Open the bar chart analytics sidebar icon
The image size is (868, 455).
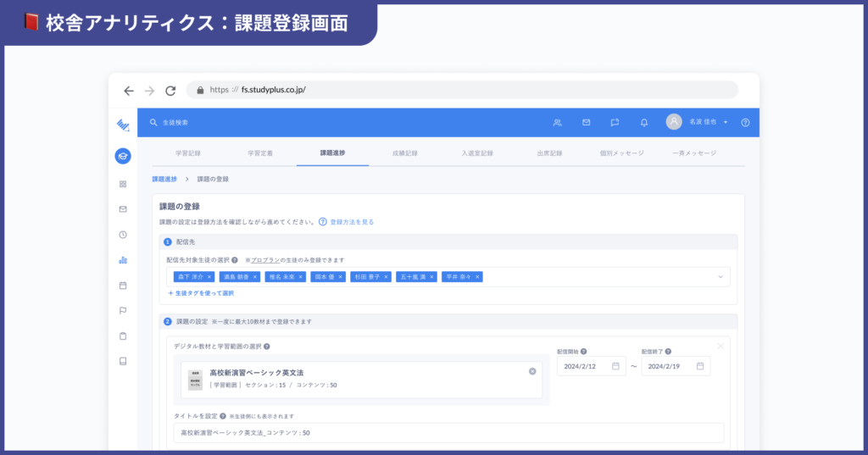click(x=123, y=260)
